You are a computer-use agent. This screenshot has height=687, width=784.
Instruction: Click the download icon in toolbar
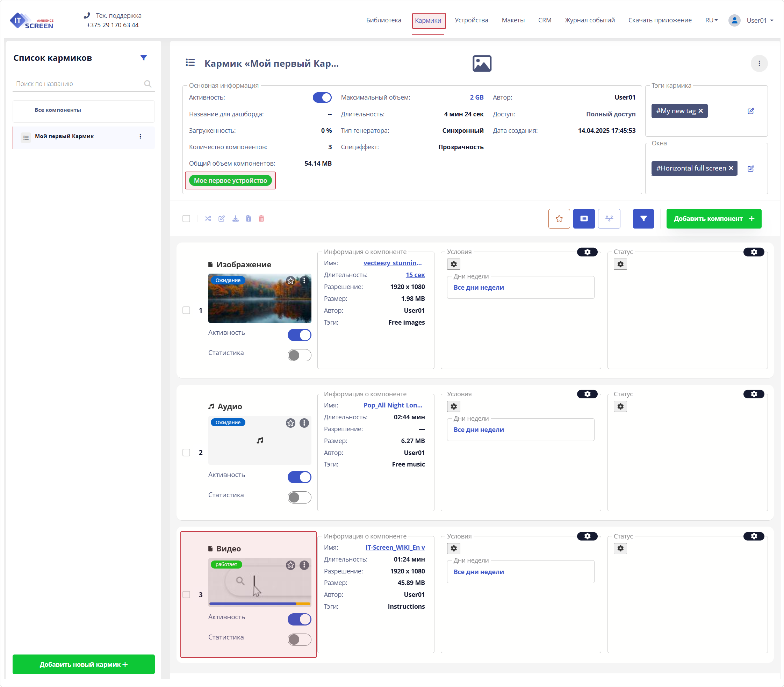coord(235,218)
